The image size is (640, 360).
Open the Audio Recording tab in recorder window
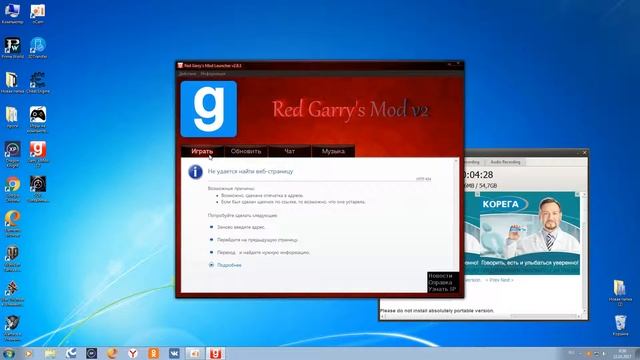point(505,162)
